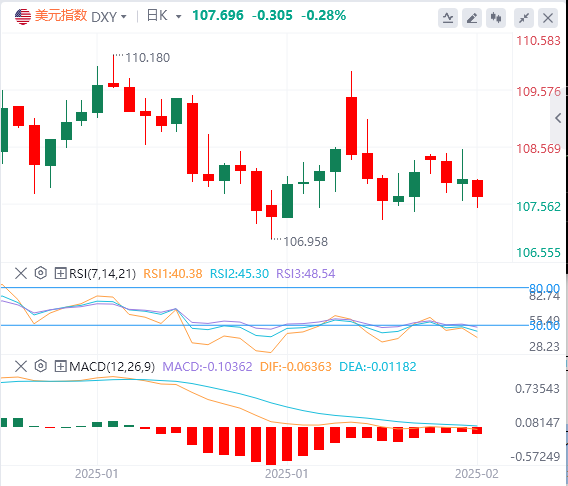Click the collapse arrows icon
Screen dimensions: 568x486
click(x=524, y=18)
